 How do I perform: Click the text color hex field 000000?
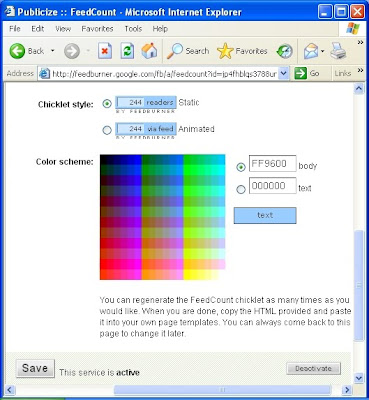point(273,186)
